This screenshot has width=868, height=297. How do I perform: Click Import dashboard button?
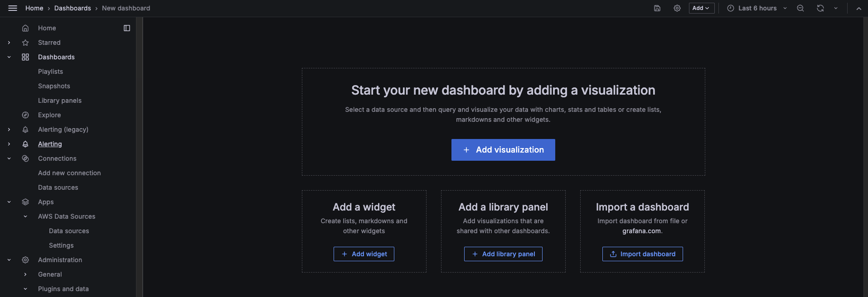click(x=642, y=254)
